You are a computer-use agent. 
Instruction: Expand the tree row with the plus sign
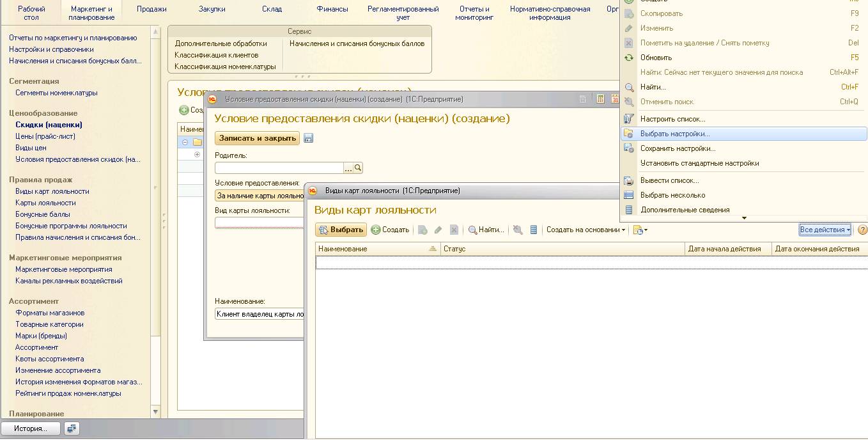tap(197, 154)
